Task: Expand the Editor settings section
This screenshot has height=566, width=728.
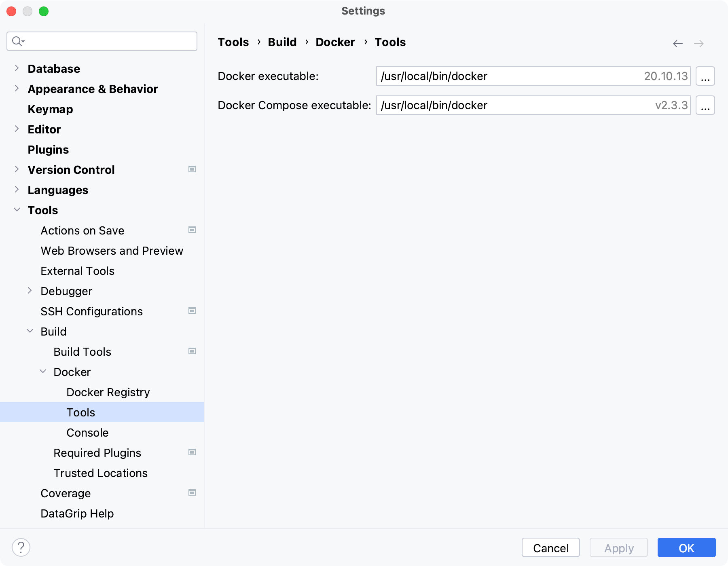Action: click(17, 129)
